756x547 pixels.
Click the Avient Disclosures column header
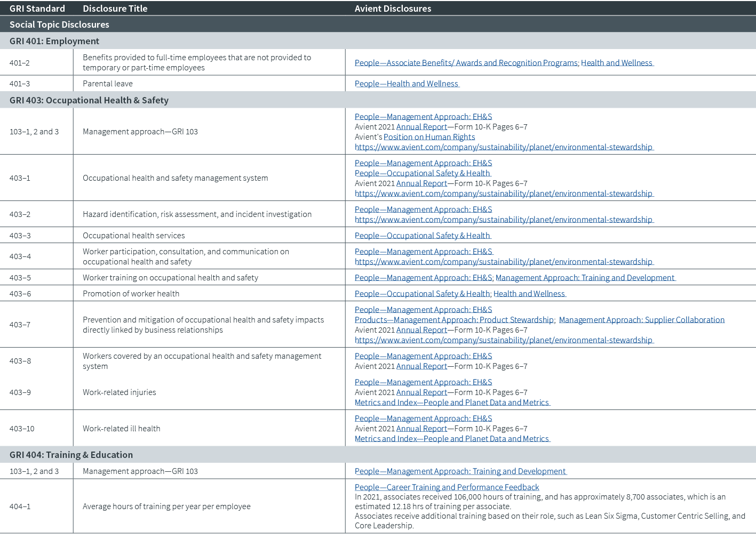(393, 9)
